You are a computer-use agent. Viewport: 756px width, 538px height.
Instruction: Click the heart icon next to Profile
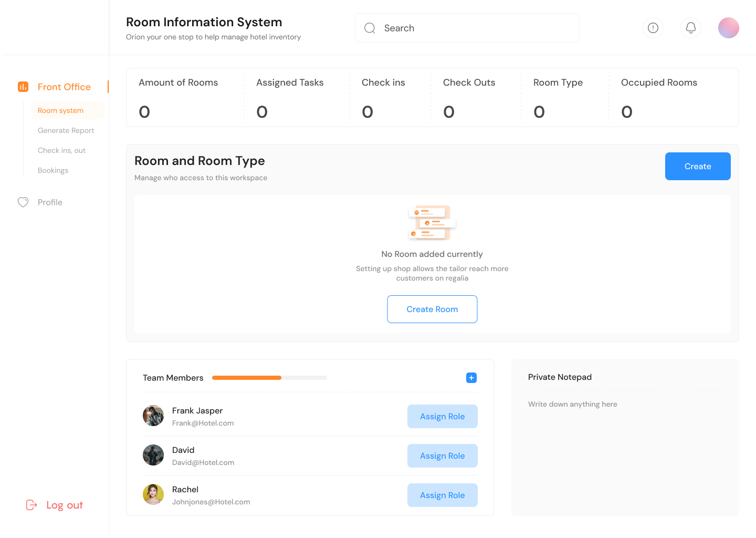pyautogui.click(x=23, y=202)
